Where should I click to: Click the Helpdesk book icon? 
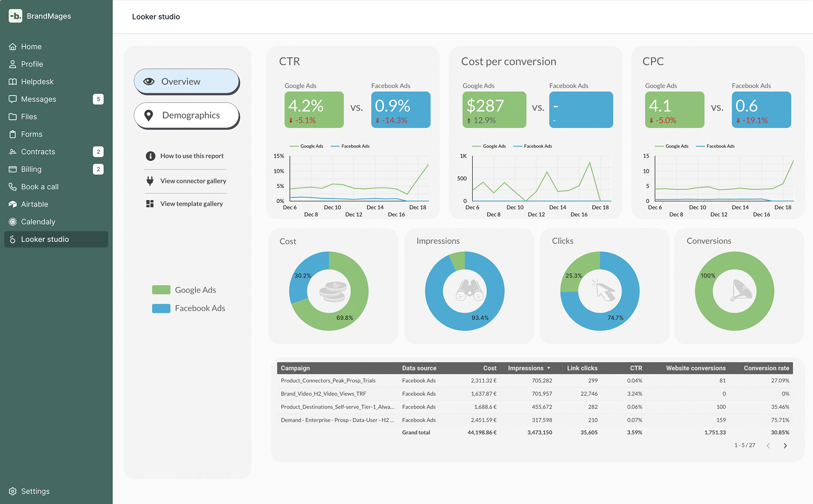click(13, 81)
